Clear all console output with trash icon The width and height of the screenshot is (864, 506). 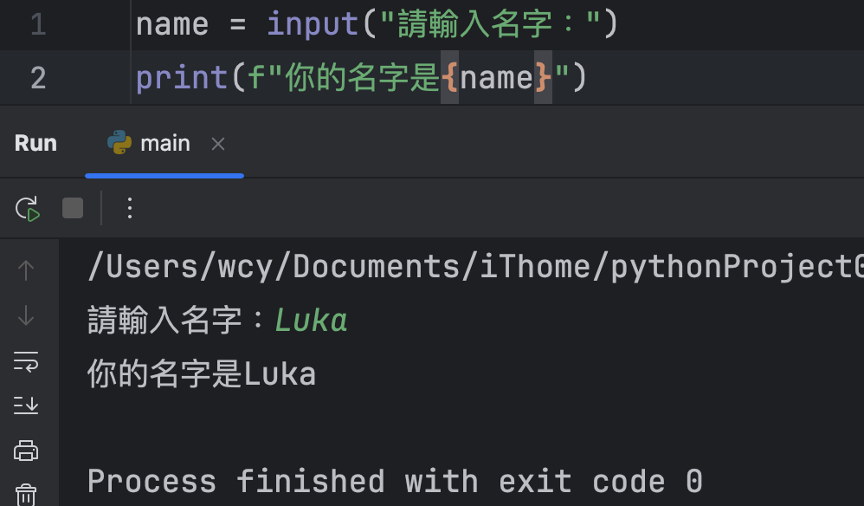(x=26, y=494)
